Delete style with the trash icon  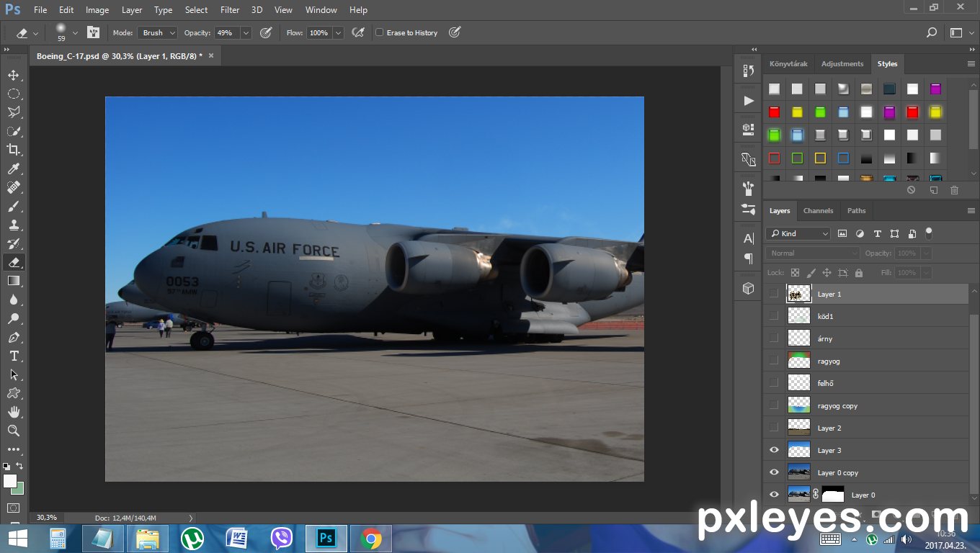coord(954,190)
